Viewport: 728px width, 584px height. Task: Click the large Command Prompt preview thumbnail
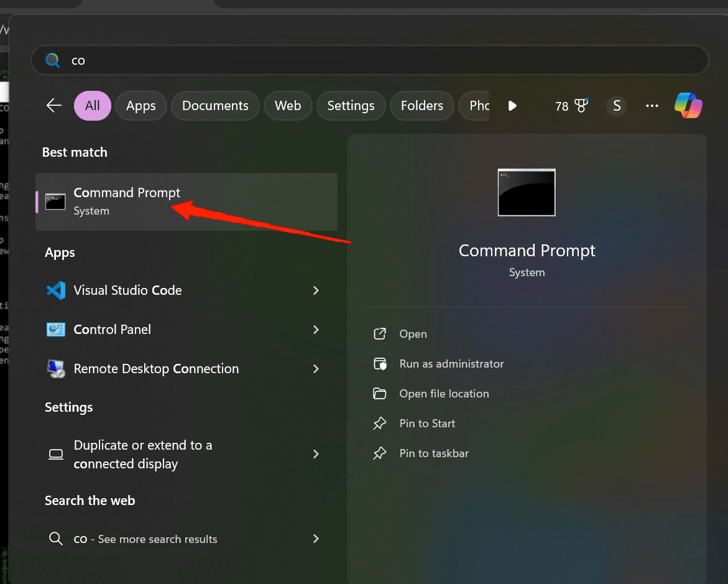coord(527,192)
